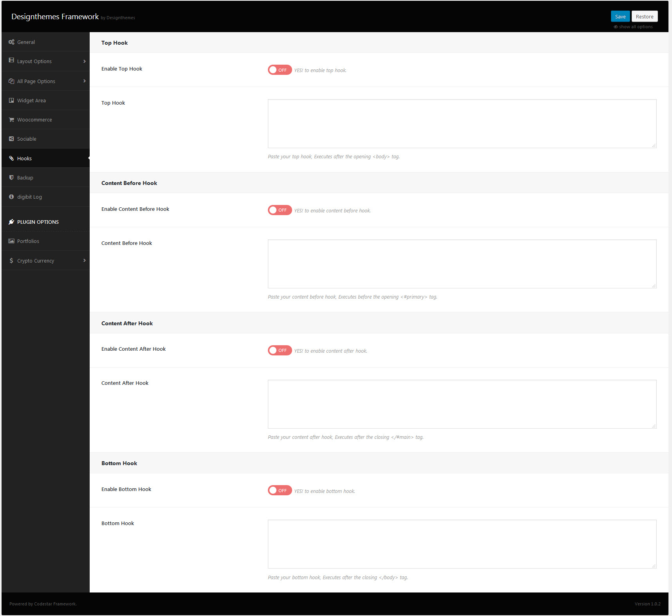This screenshot has height=616, width=672.
Task: Select the General settings gear icon
Action: tap(11, 42)
